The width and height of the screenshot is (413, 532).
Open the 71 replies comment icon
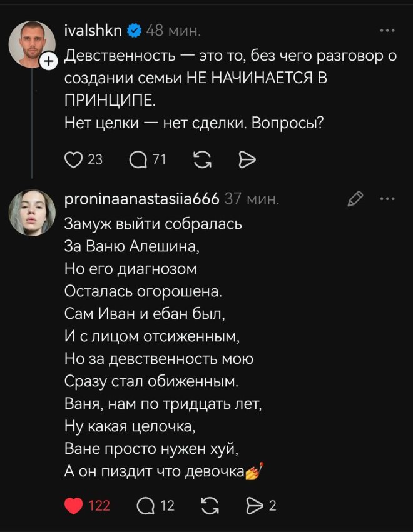(138, 160)
